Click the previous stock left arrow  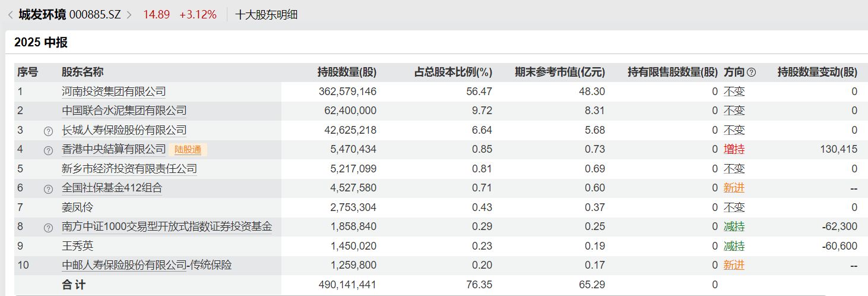click(x=10, y=15)
